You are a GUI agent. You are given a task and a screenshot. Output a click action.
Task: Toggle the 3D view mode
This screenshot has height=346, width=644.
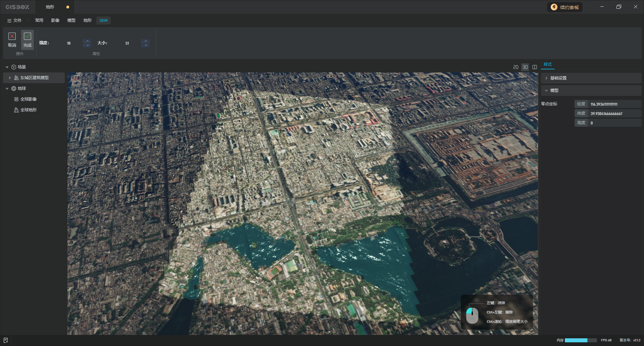coord(525,67)
